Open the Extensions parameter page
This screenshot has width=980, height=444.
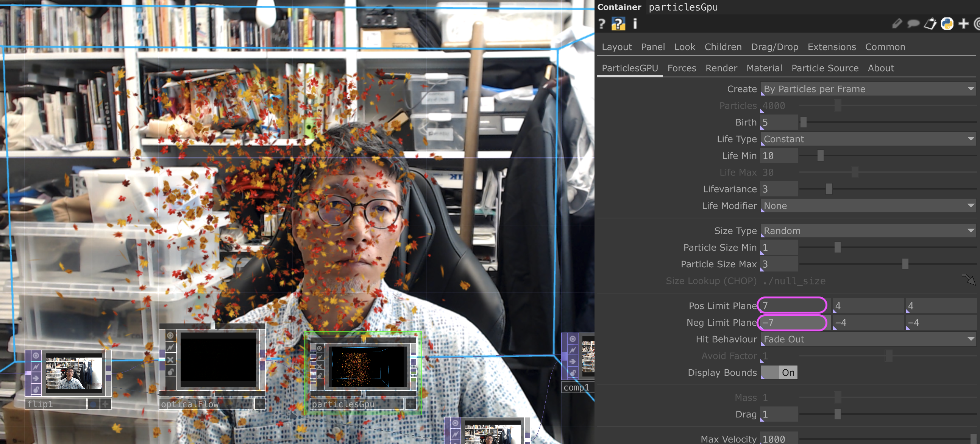831,47
